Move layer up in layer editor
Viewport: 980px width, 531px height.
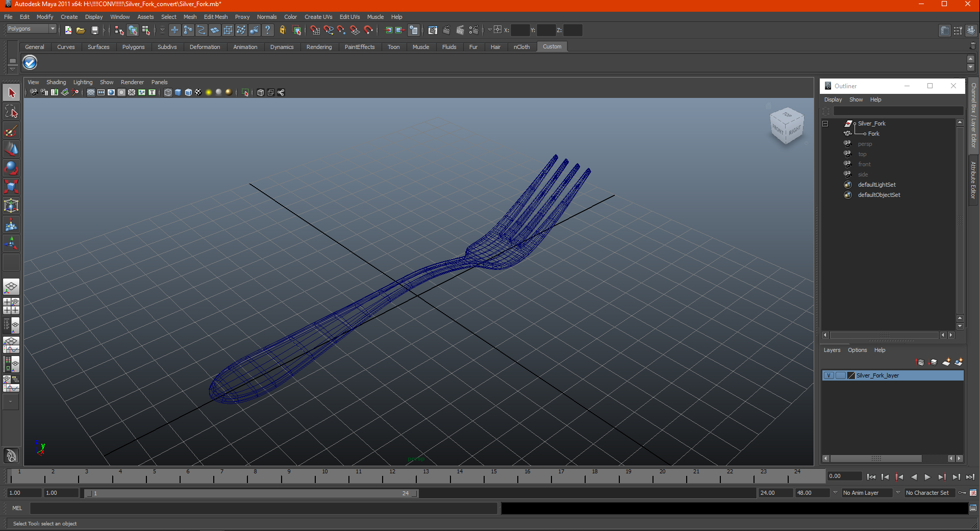click(920, 362)
